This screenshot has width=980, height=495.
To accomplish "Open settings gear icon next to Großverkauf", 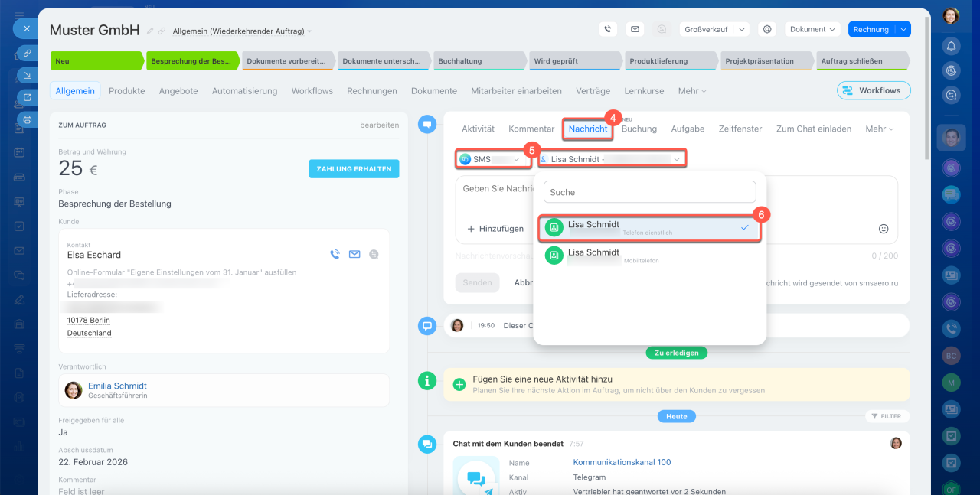I will coord(767,29).
